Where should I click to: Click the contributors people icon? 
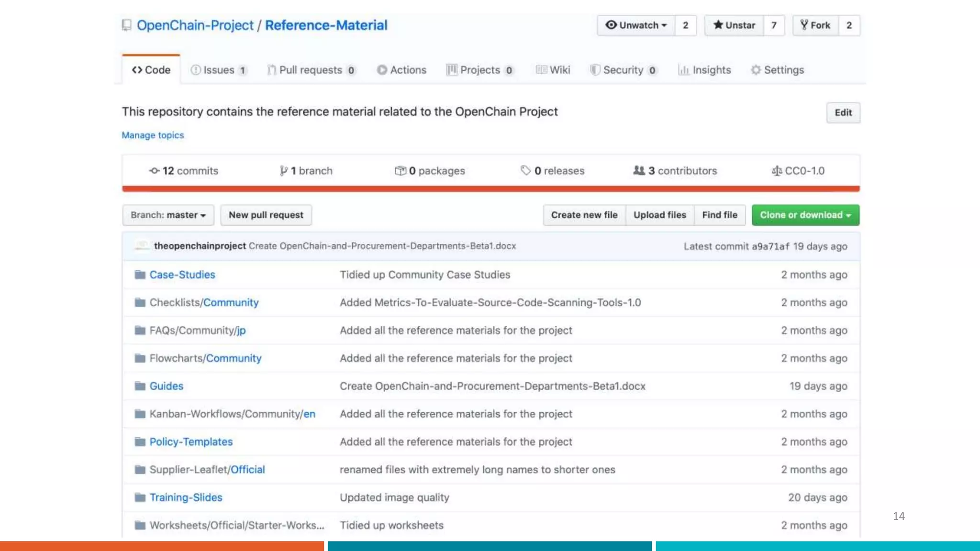click(639, 170)
